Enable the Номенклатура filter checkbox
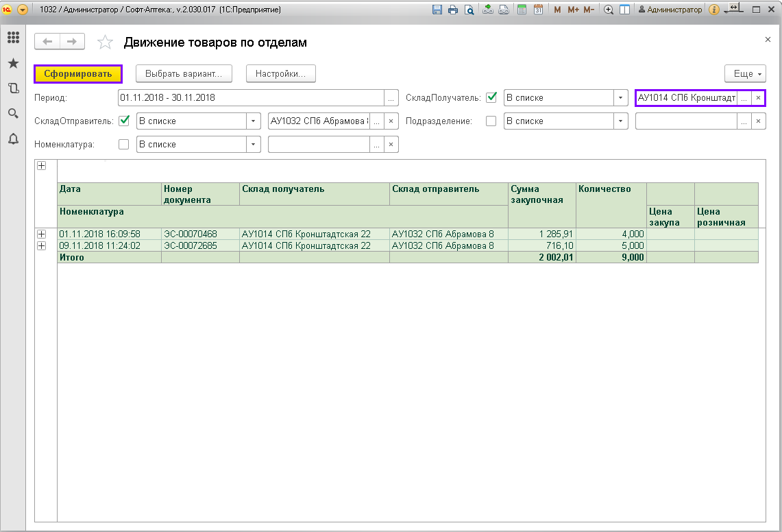 coord(124,144)
